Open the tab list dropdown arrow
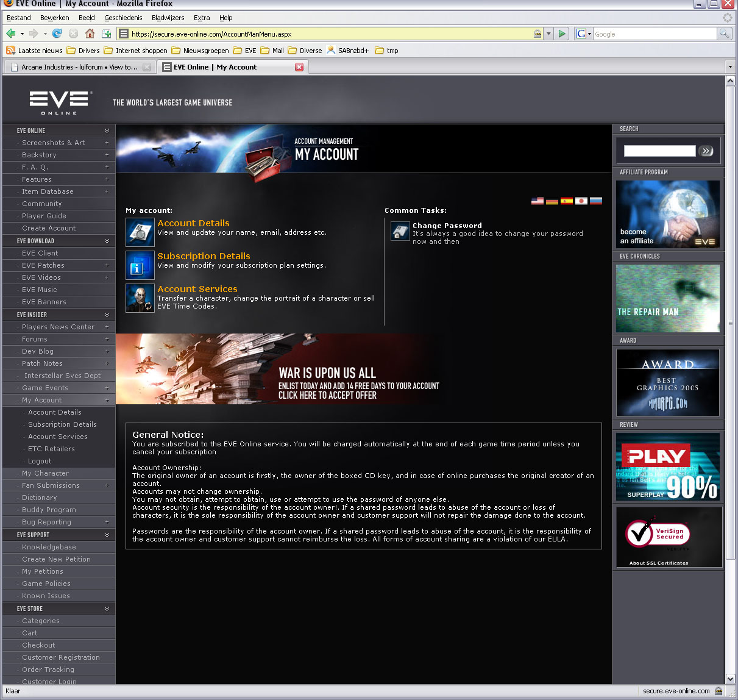This screenshot has width=738, height=700. (x=730, y=67)
